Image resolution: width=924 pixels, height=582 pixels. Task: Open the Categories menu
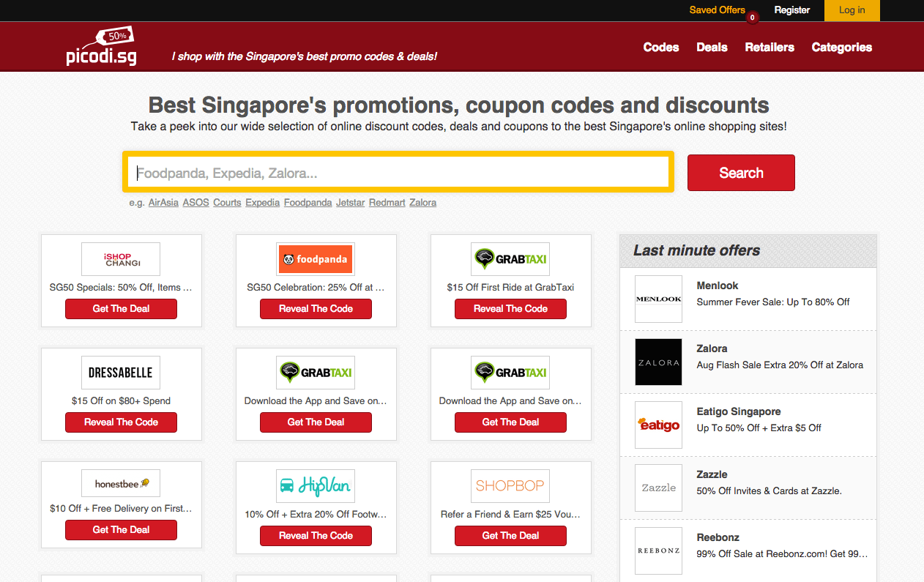(x=842, y=47)
